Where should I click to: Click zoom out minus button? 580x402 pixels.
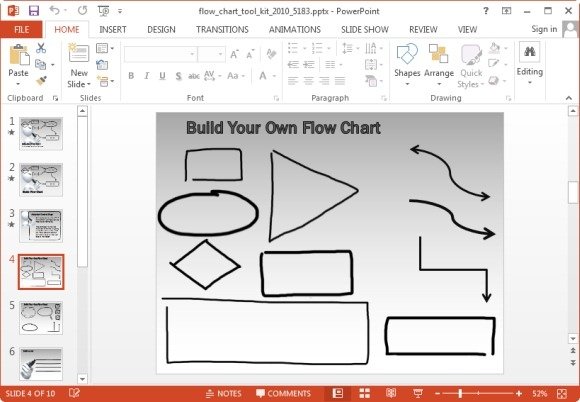click(x=438, y=394)
